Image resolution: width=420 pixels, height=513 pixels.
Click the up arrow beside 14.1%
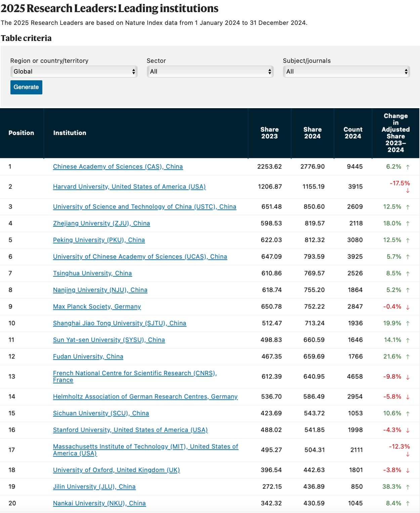coord(408,340)
